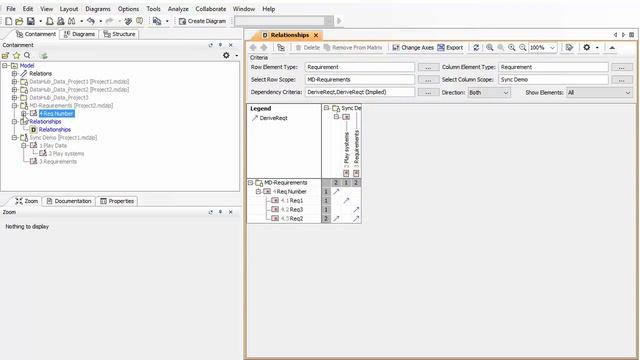The width and height of the screenshot is (640, 360).
Task: Open the Diagrams menu
Action: (98, 9)
